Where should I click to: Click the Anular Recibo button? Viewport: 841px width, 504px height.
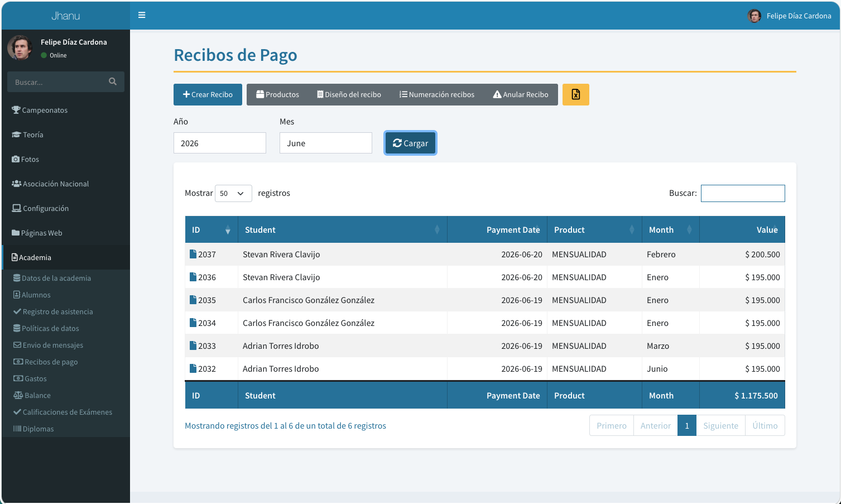tap(521, 94)
